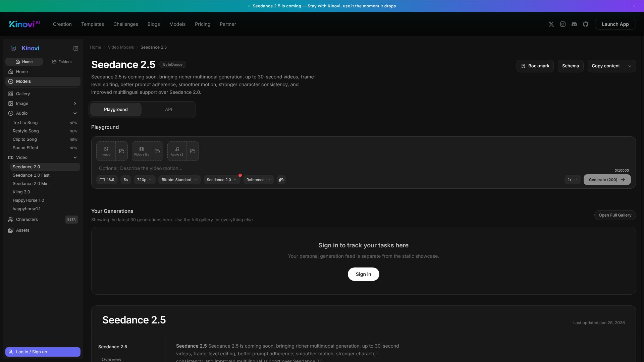Viewport: 644px width, 362px height.
Task: Open the Partner nav item
Action: (x=228, y=24)
